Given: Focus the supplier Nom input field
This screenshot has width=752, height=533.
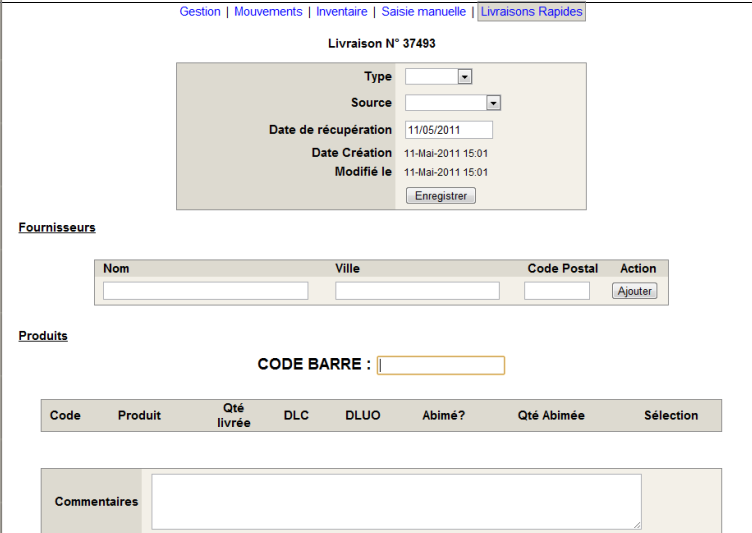Looking at the screenshot, I should 205,291.
